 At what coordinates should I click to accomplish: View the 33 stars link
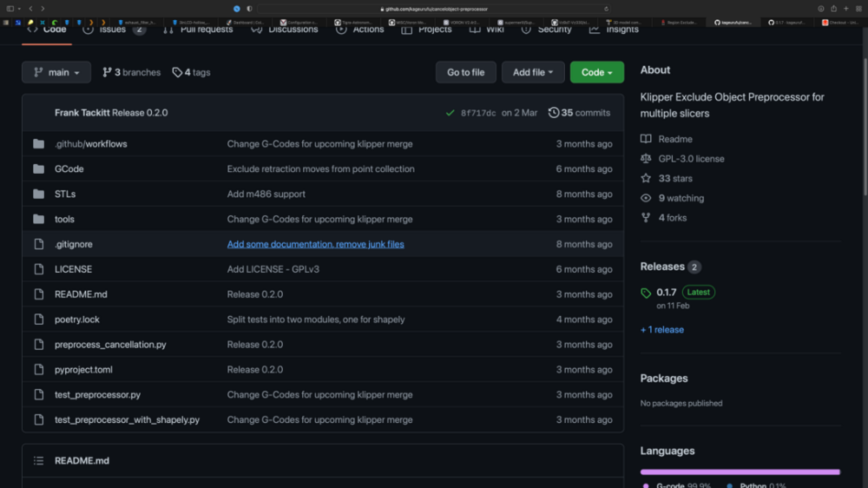(x=667, y=178)
